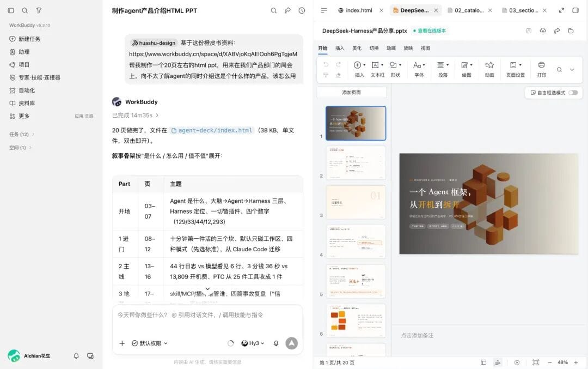
Task: Share the conversation from the chat header
Action: 287,10
